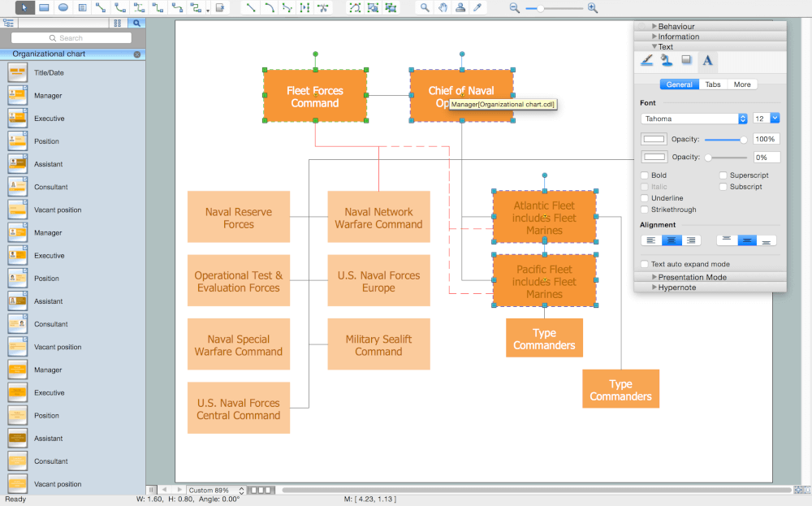Select the arc connector tool

click(x=120, y=7)
